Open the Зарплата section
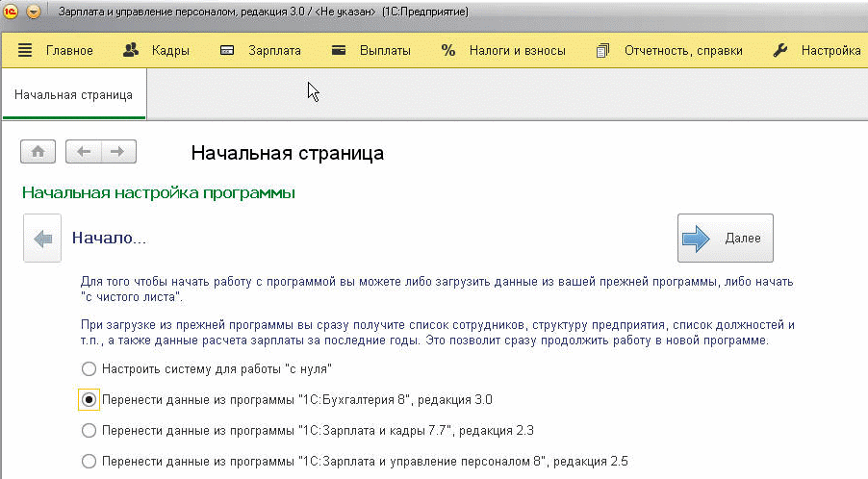Image resolution: width=868 pixels, height=479 pixels. 274,51
